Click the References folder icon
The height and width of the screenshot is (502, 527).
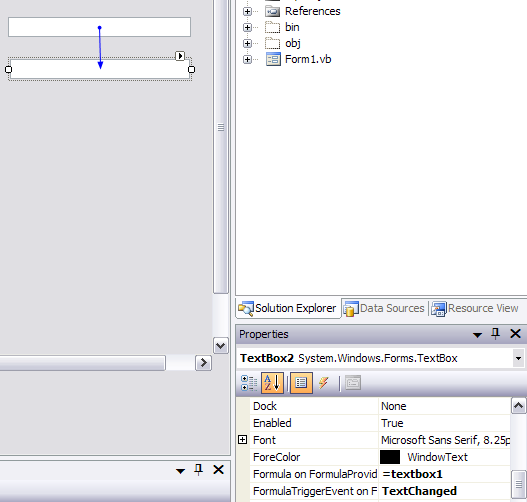coord(273,11)
